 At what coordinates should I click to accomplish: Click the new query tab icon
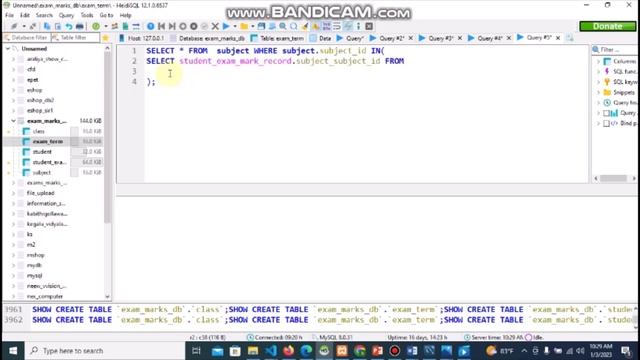(x=570, y=38)
